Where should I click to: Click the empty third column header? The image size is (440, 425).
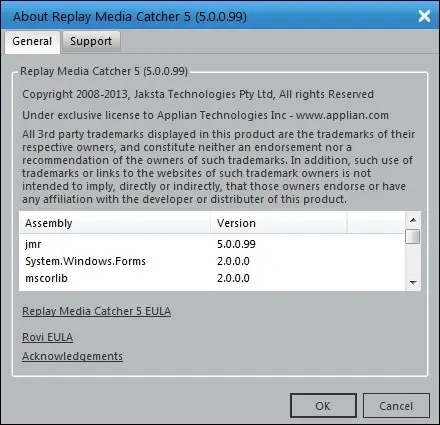(x=376, y=223)
